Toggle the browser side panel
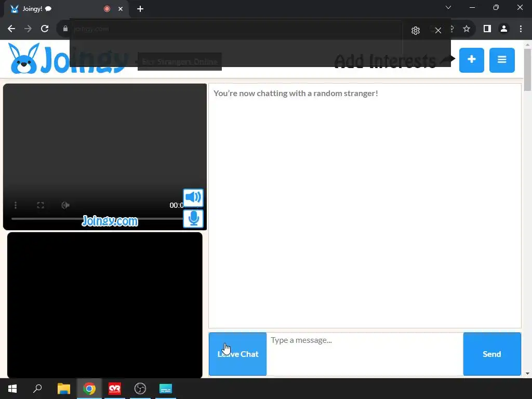The image size is (532, 399). click(x=487, y=29)
